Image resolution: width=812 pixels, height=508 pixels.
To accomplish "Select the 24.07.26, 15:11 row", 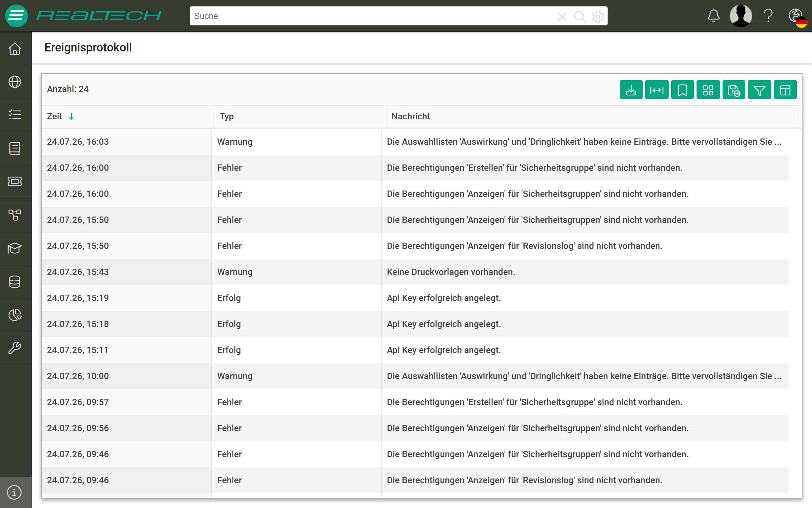I will [x=415, y=350].
